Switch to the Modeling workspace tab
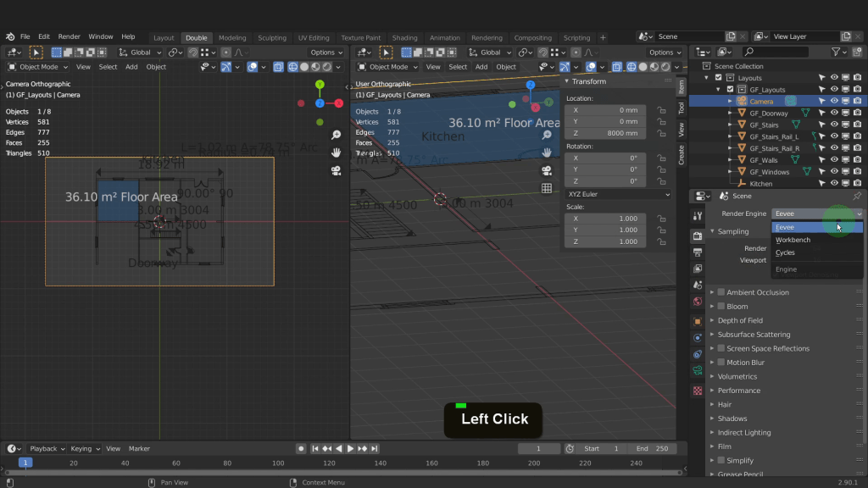The width and height of the screenshot is (868, 488). tap(232, 38)
